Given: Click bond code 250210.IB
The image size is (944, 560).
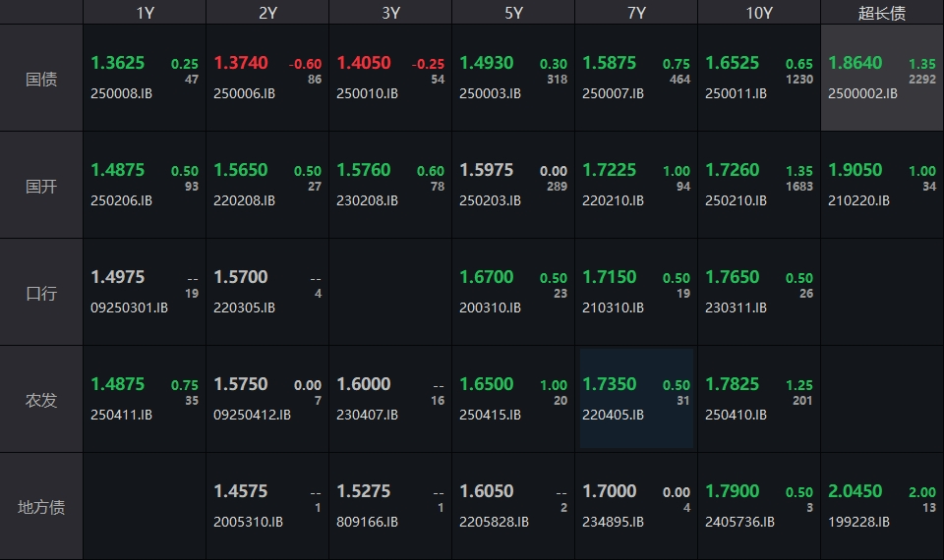Looking at the screenshot, I should click(x=736, y=201).
